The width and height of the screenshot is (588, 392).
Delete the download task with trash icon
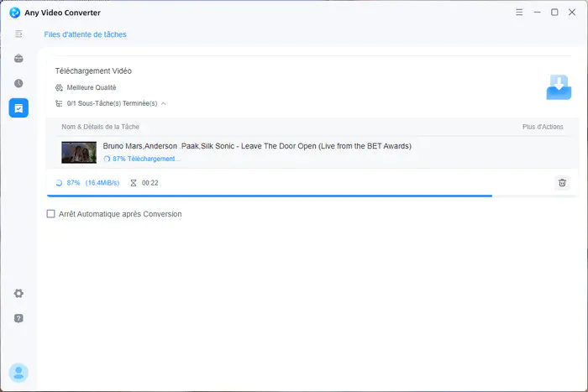(562, 182)
